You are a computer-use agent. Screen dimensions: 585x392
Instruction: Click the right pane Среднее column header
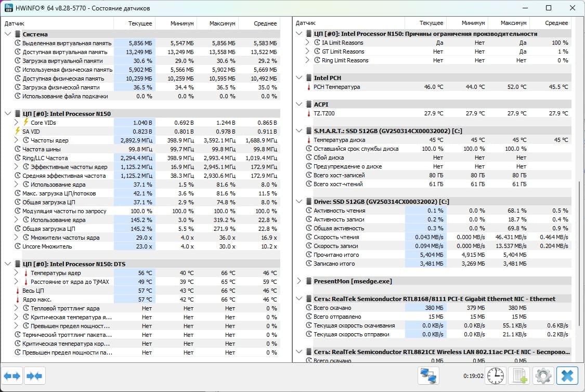pos(551,23)
